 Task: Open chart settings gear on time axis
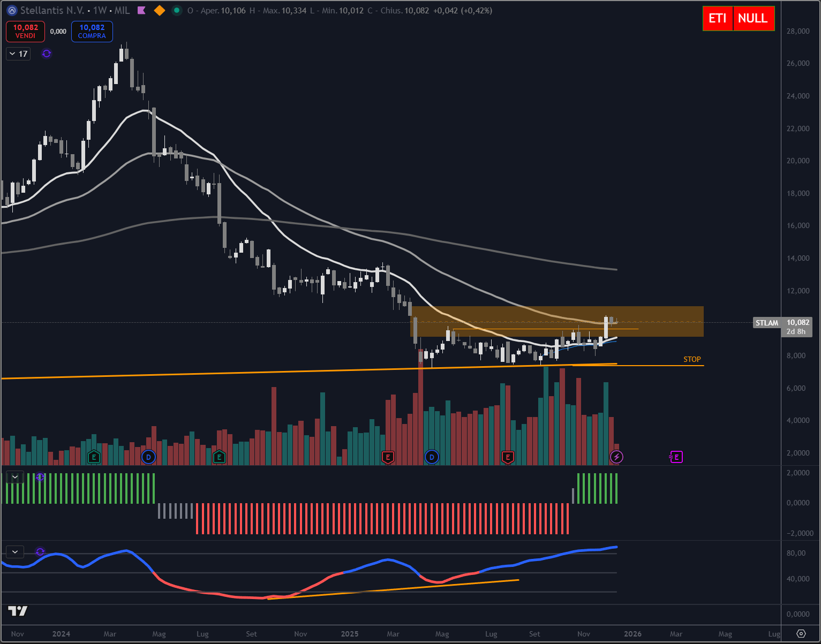tap(801, 634)
